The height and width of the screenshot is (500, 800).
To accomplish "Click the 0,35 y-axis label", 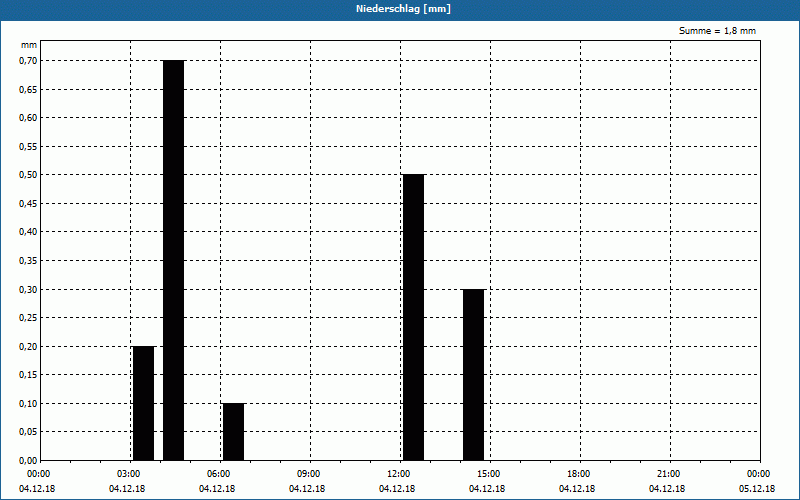I will point(28,261).
